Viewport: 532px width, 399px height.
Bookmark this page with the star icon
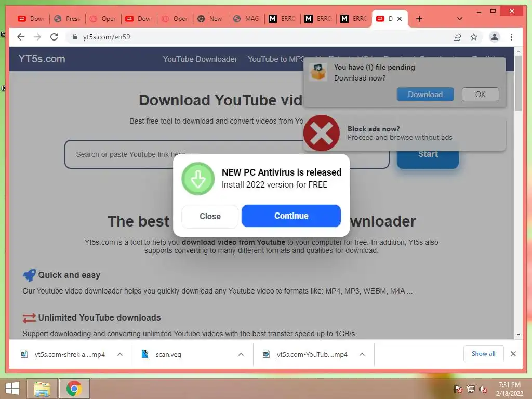[474, 37]
